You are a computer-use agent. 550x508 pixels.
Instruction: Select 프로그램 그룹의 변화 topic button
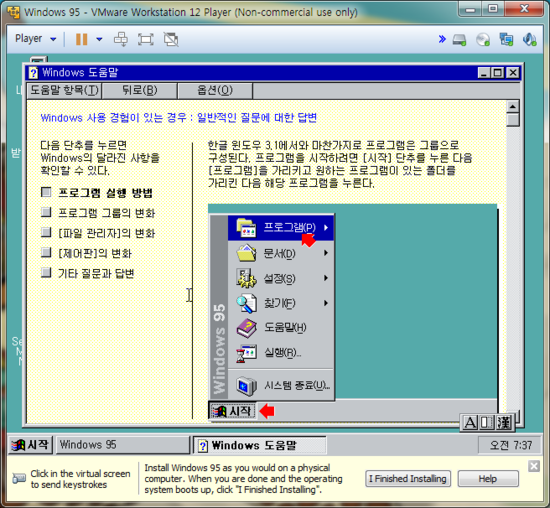point(46,212)
